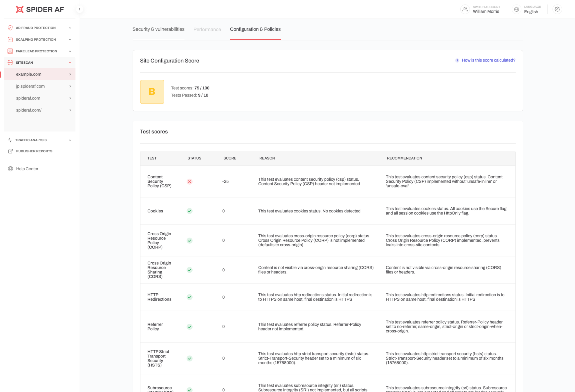The height and width of the screenshot is (392, 575).
Task: Click the red failed status icon for CSP
Action: pos(190,182)
